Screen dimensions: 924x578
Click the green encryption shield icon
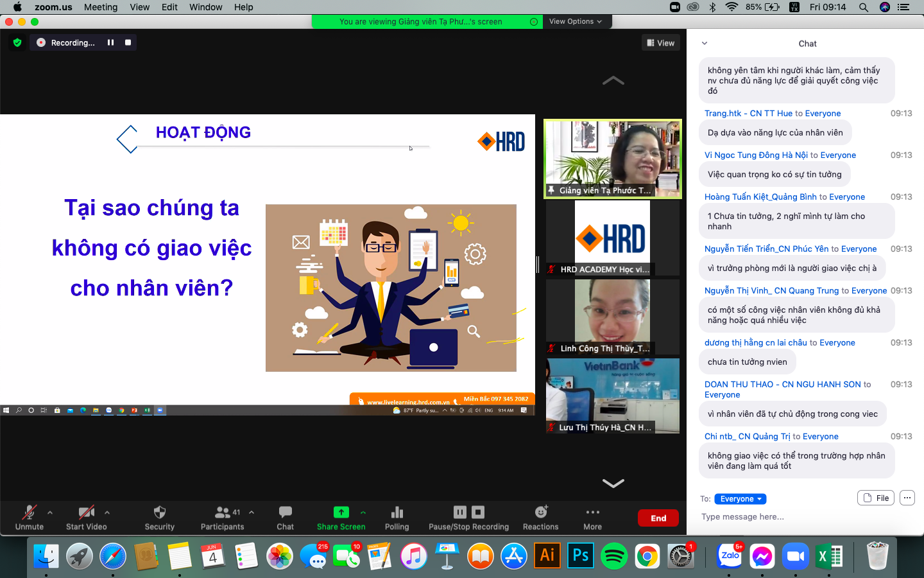point(17,42)
